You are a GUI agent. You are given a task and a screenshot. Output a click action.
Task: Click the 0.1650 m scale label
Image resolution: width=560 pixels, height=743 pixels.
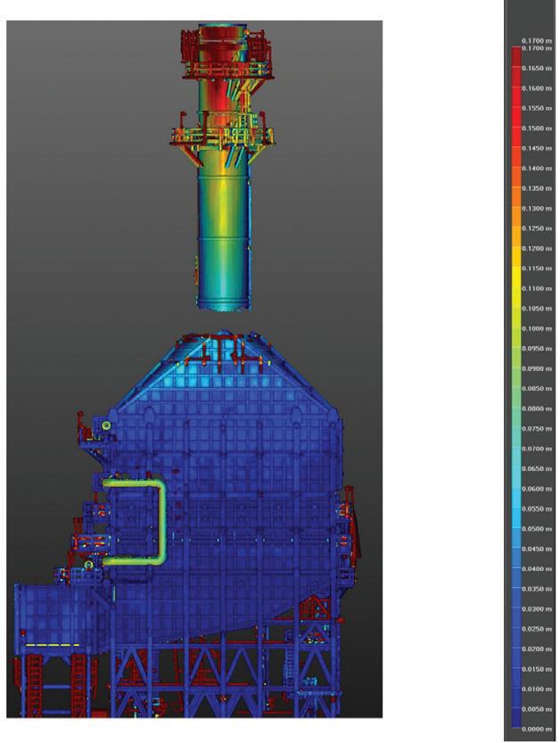pyautogui.click(x=537, y=68)
